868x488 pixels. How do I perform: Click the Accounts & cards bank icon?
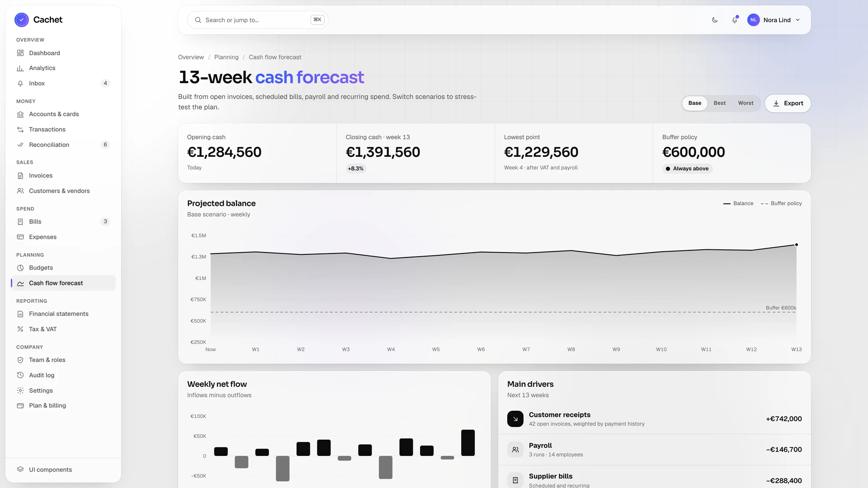(x=20, y=114)
